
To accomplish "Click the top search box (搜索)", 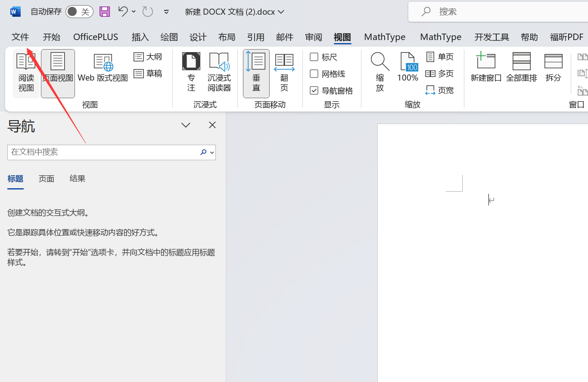I will click(498, 12).
